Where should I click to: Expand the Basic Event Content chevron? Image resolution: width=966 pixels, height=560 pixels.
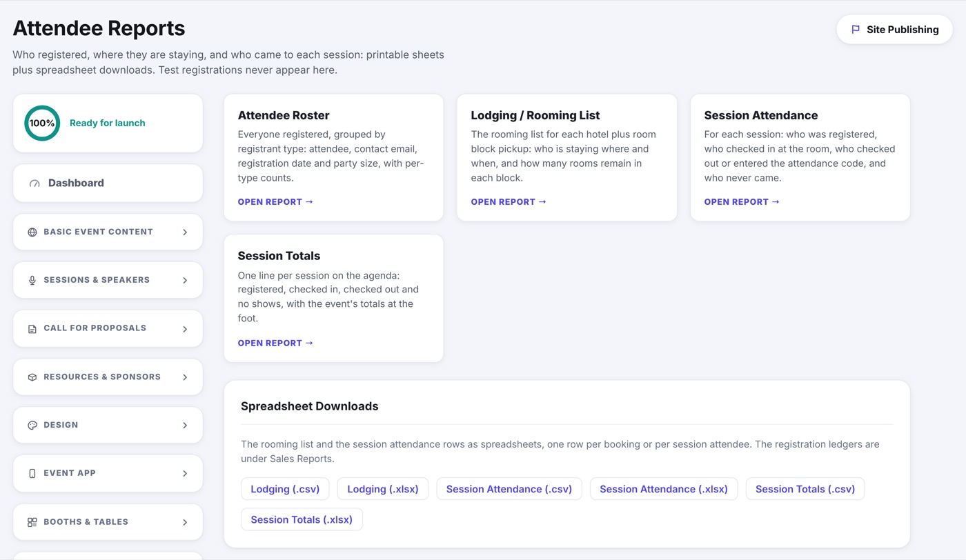point(185,232)
